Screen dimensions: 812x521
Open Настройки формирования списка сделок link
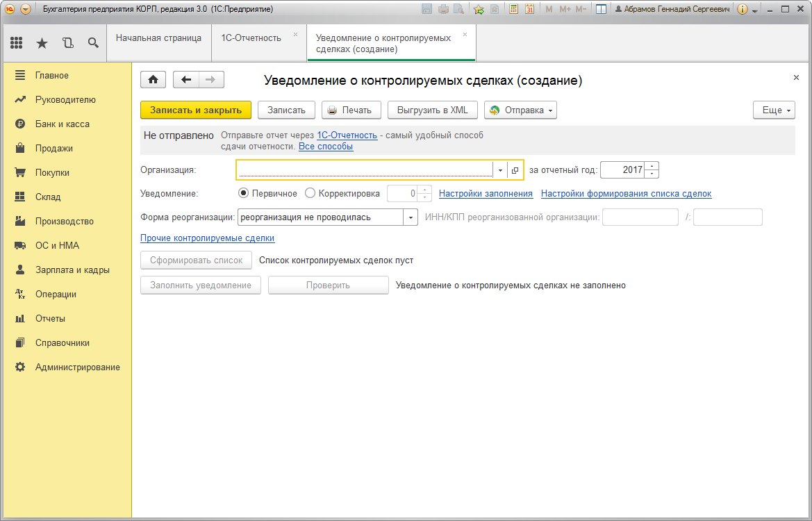(626, 194)
